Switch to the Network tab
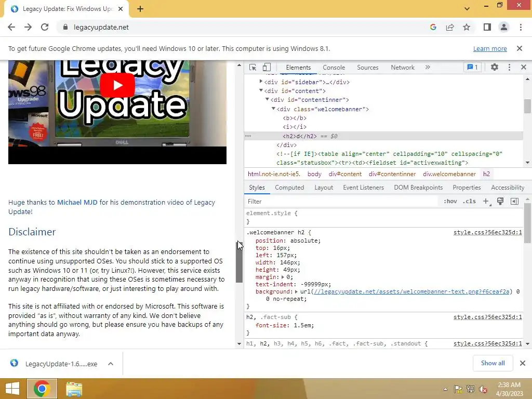 [x=403, y=67]
